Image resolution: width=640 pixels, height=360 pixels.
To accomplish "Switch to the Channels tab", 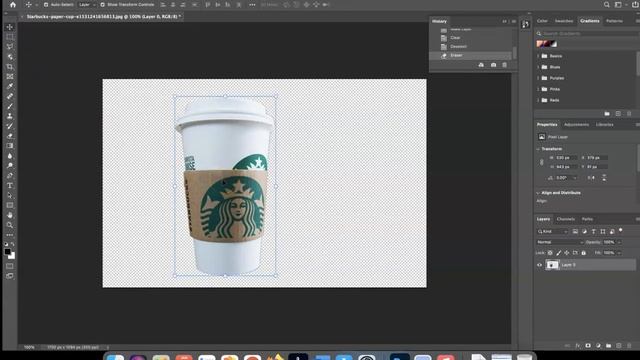I will pos(566,219).
